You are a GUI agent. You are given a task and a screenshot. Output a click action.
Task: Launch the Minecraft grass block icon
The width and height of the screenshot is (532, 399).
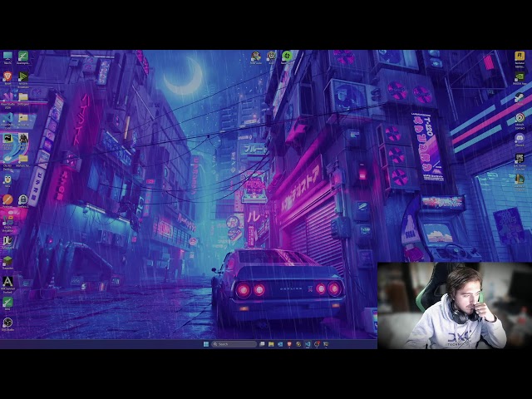tap(7, 261)
